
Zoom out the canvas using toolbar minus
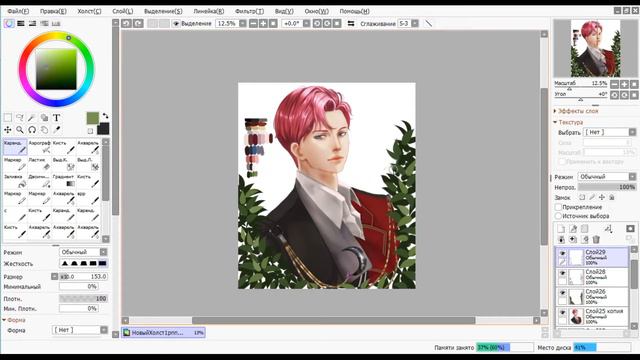coord(253,23)
